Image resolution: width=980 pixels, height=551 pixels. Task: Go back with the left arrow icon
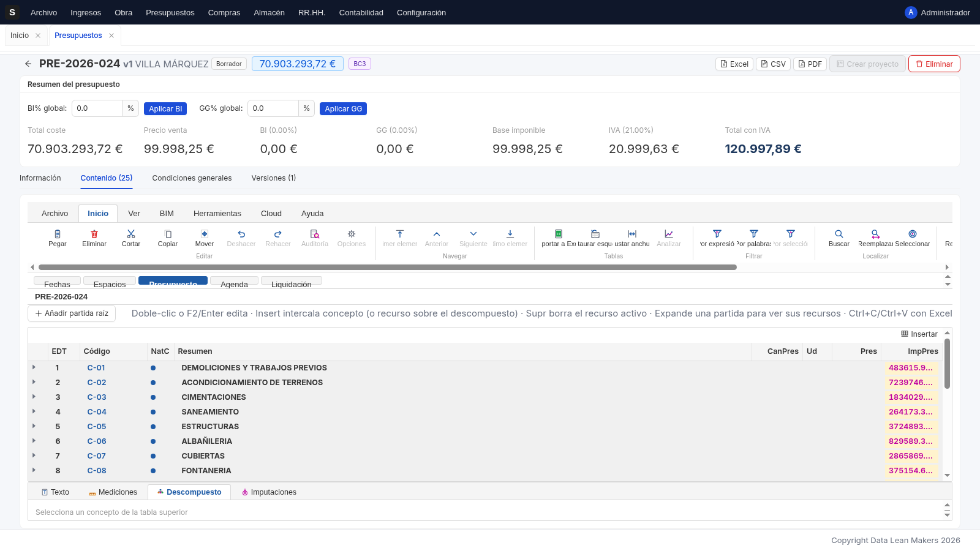pos(28,64)
